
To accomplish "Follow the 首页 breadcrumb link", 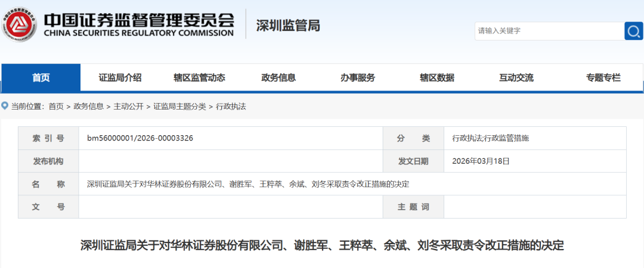I will 56,107.
